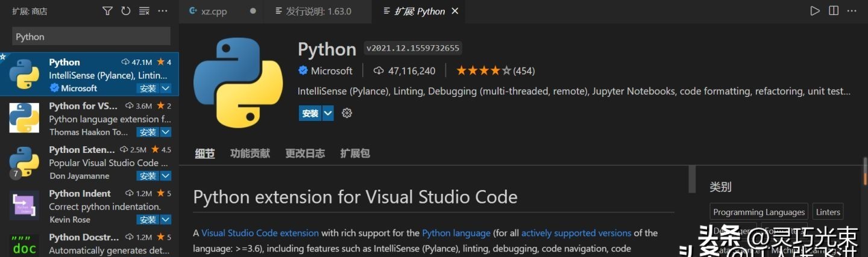Open the Visual Studio Code extension link
Screen dimensions: 868x257
260,233
